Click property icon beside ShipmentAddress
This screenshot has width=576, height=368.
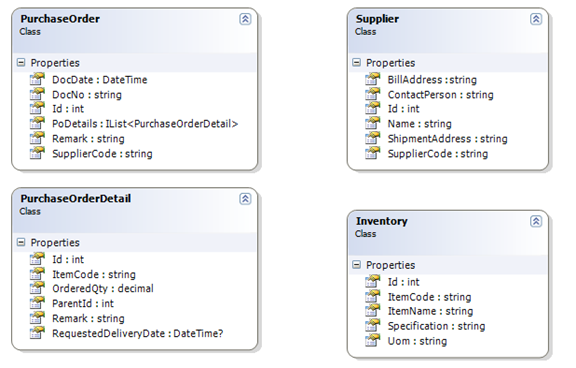click(372, 138)
